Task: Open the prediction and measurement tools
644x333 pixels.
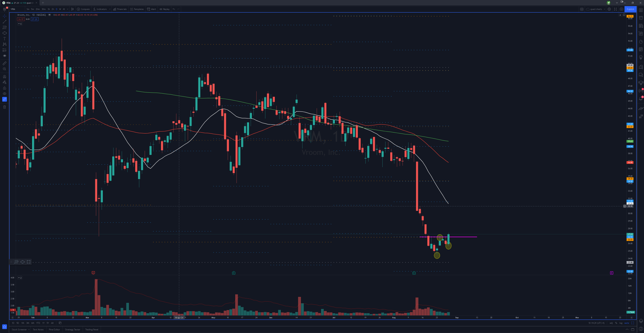Action: tap(4, 50)
